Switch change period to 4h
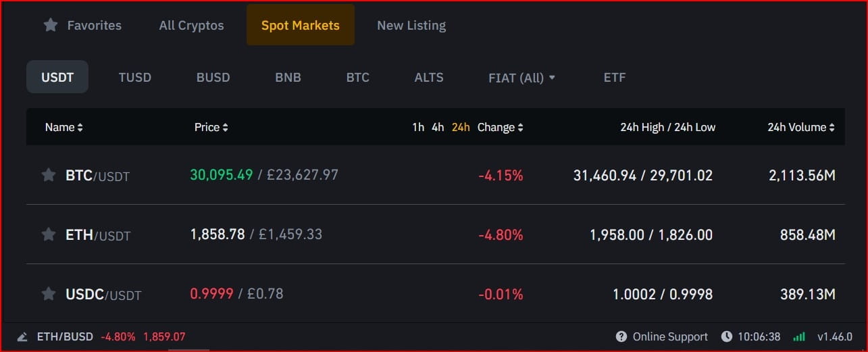The height and width of the screenshot is (352, 868). (x=438, y=127)
